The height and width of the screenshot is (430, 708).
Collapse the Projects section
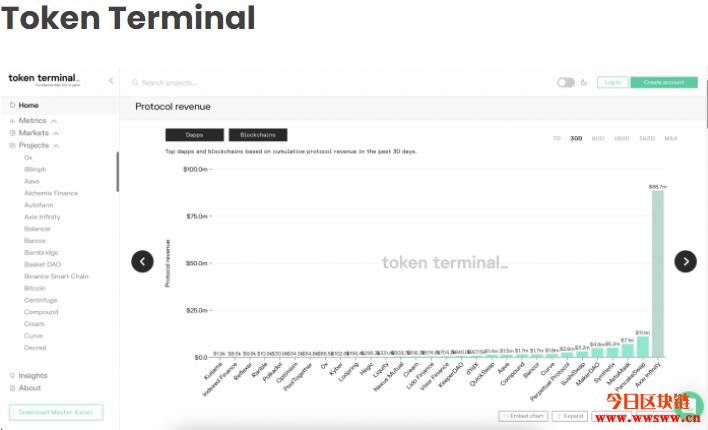coord(56,145)
